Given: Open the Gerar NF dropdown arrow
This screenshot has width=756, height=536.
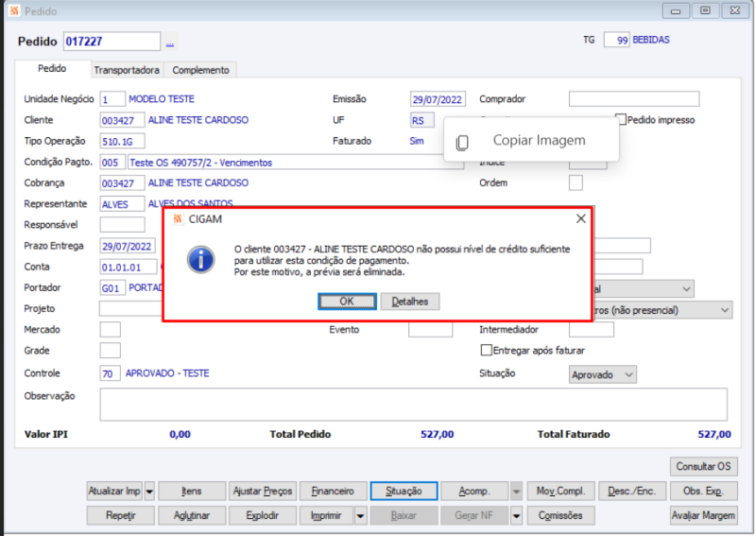Looking at the screenshot, I should coord(516,516).
